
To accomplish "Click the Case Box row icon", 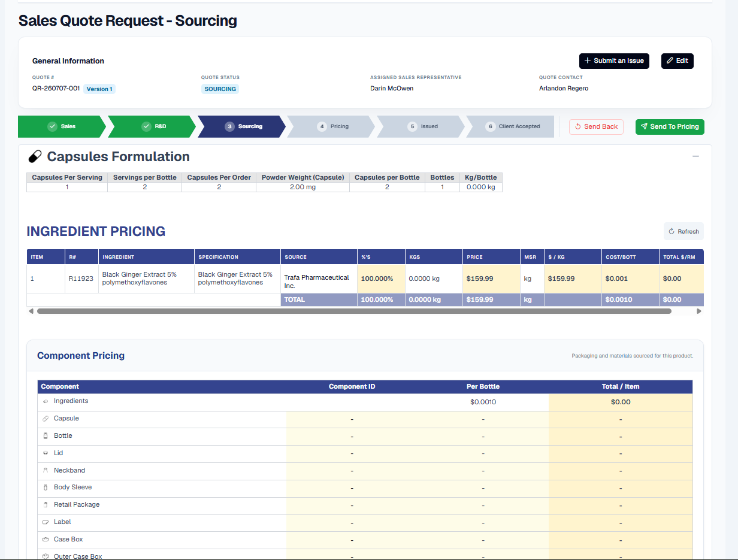I will (x=46, y=540).
